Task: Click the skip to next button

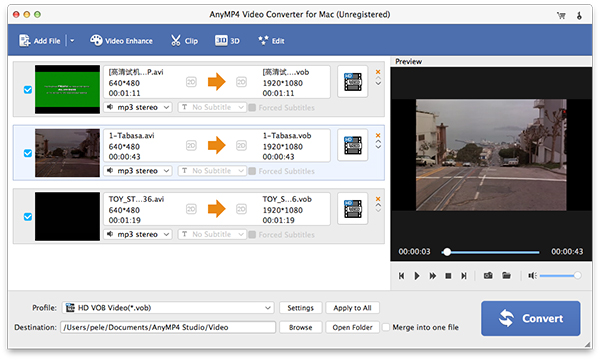Action: click(464, 276)
